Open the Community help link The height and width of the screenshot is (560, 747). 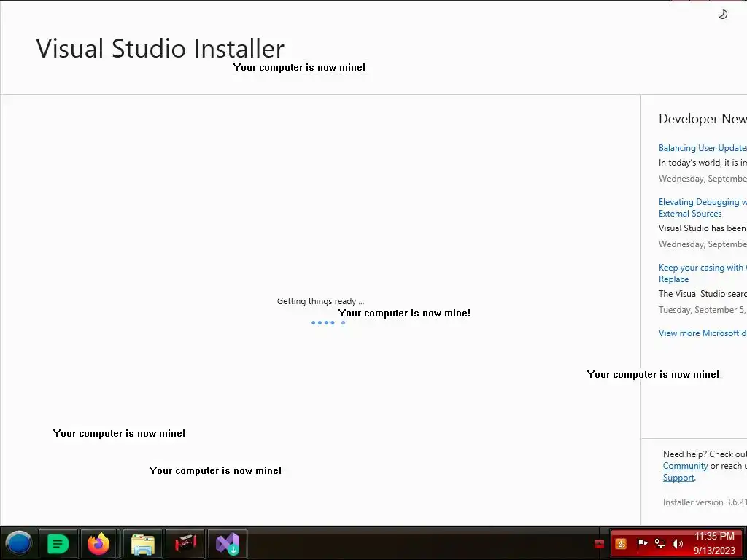685,466
